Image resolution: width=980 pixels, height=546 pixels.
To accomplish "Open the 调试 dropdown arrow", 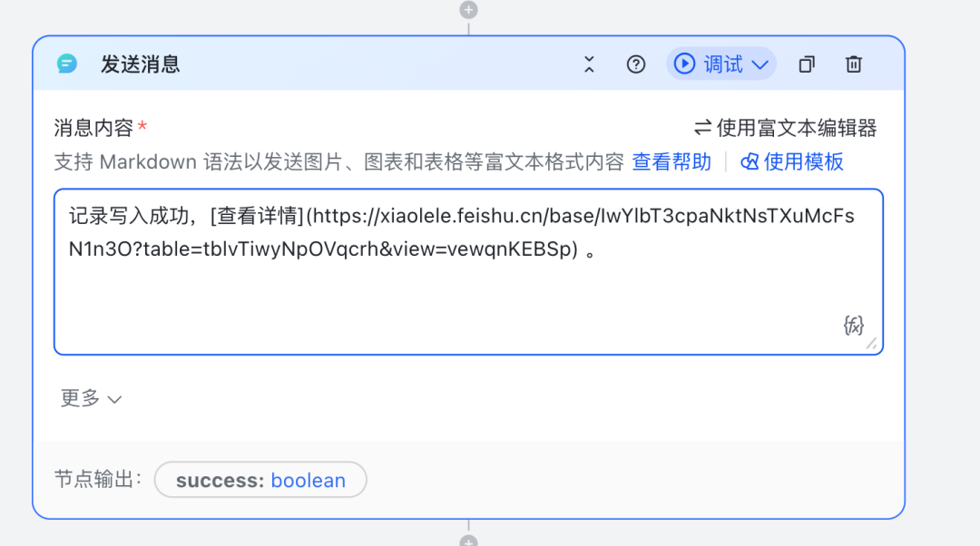I will coord(760,64).
